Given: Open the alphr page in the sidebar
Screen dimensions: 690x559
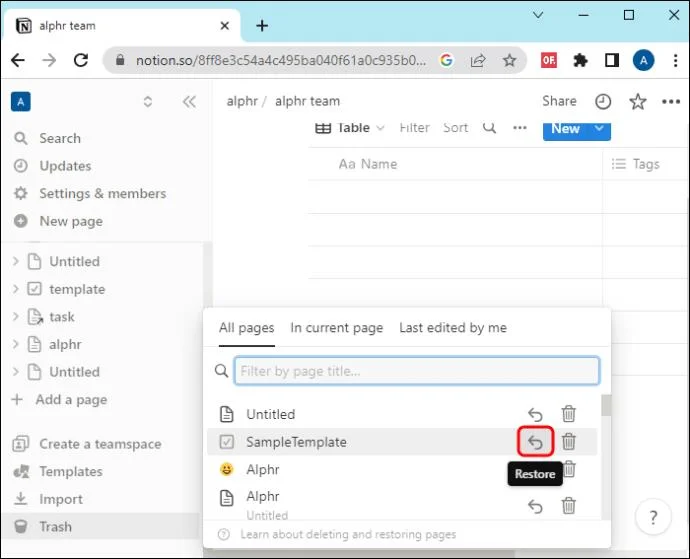Looking at the screenshot, I should coord(65,344).
